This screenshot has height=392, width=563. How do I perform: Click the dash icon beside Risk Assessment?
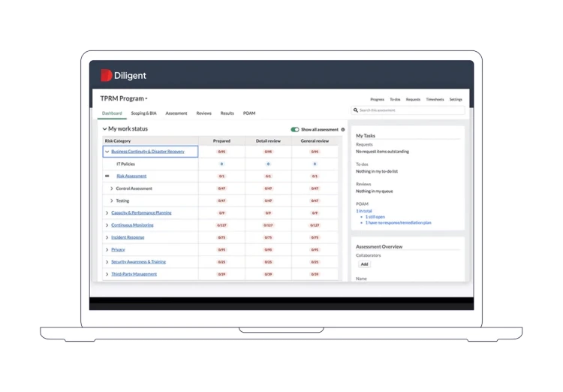107,176
